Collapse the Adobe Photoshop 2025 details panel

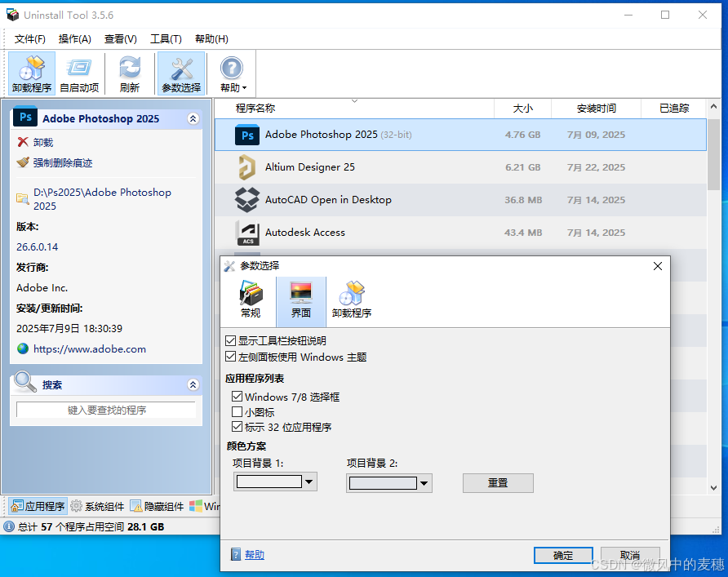(x=193, y=119)
